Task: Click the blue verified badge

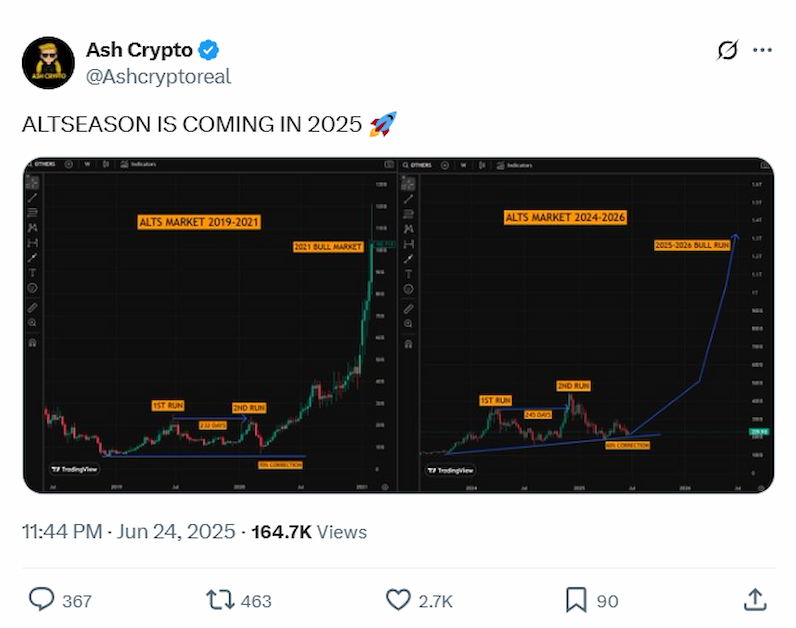Action: click(208, 50)
